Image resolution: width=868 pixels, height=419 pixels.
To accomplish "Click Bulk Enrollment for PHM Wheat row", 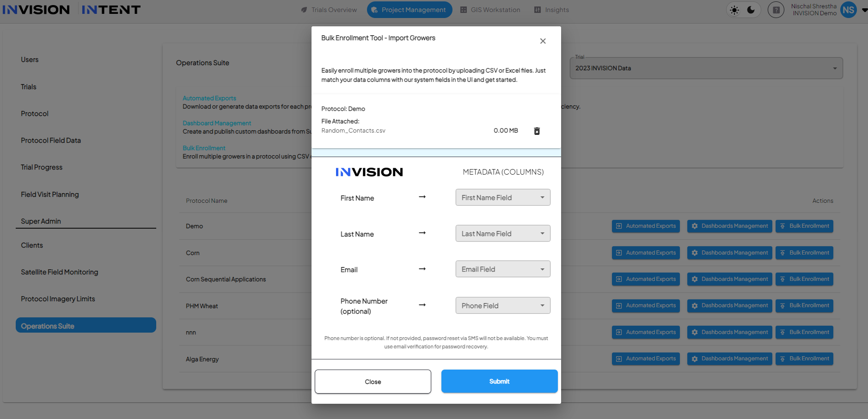I will pyautogui.click(x=804, y=305).
